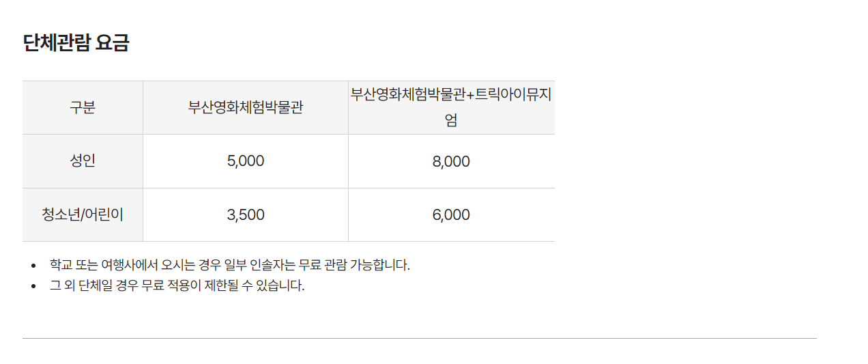Select the 청소년/어린이 row label
The height and width of the screenshot is (364, 868).
[x=83, y=215]
